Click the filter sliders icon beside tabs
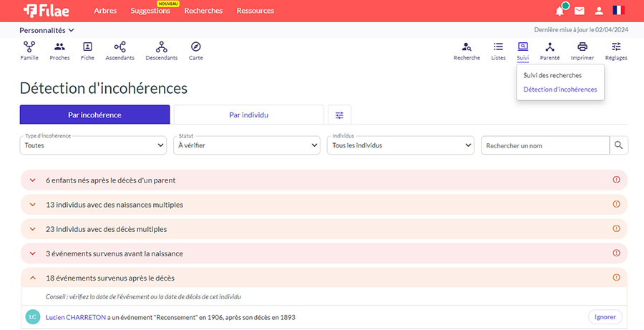This screenshot has width=644, height=330. point(339,115)
